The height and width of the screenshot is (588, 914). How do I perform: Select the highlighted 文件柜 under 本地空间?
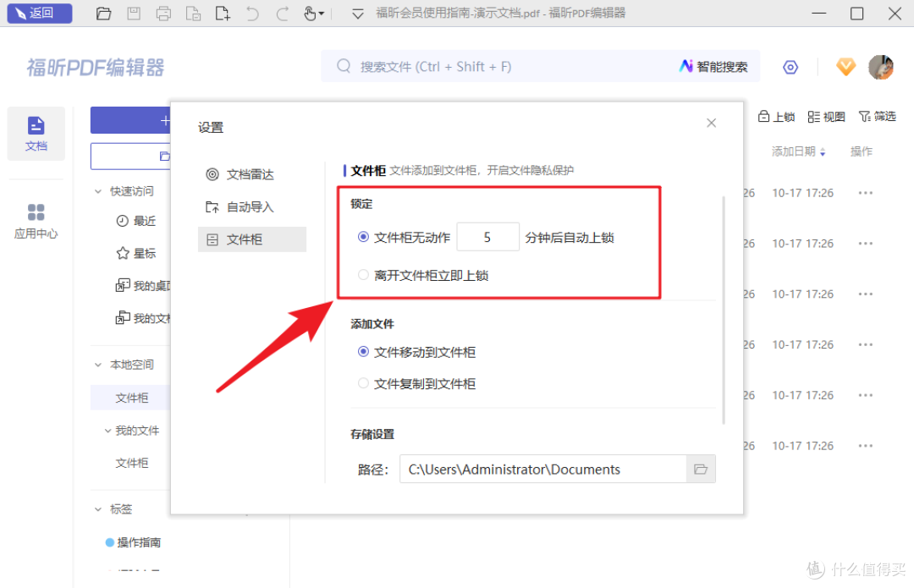click(x=130, y=398)
